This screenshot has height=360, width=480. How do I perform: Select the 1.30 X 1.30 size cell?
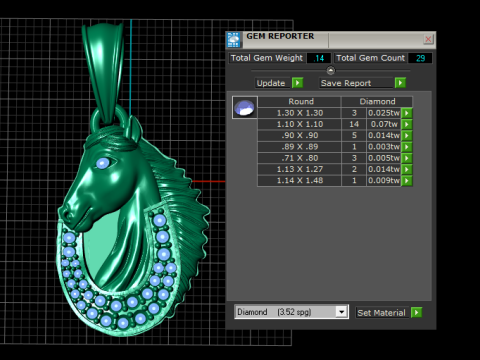click(x=299, y=113)
